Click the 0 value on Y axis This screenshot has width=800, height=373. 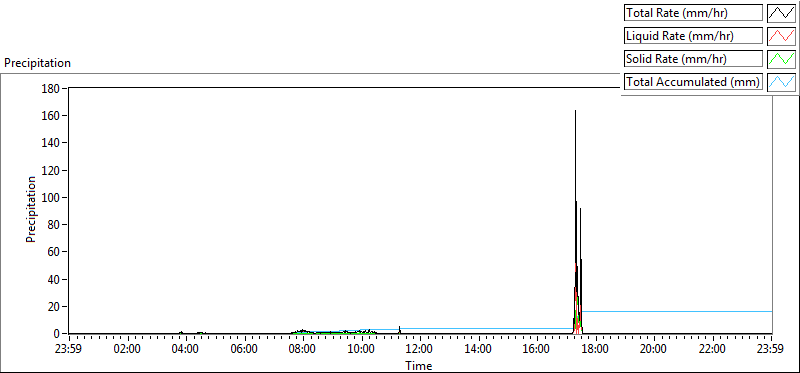click(x=58, y=334)
